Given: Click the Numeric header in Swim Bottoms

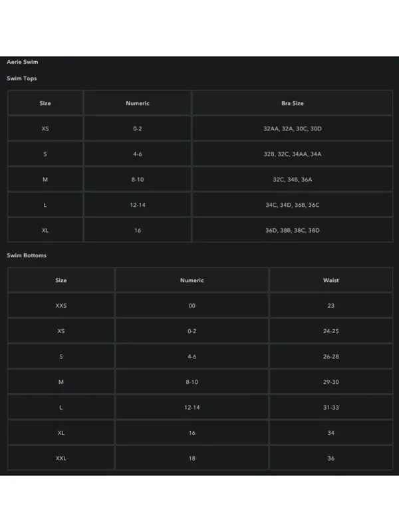Looking at the screenshot, I should pos(192,280).
